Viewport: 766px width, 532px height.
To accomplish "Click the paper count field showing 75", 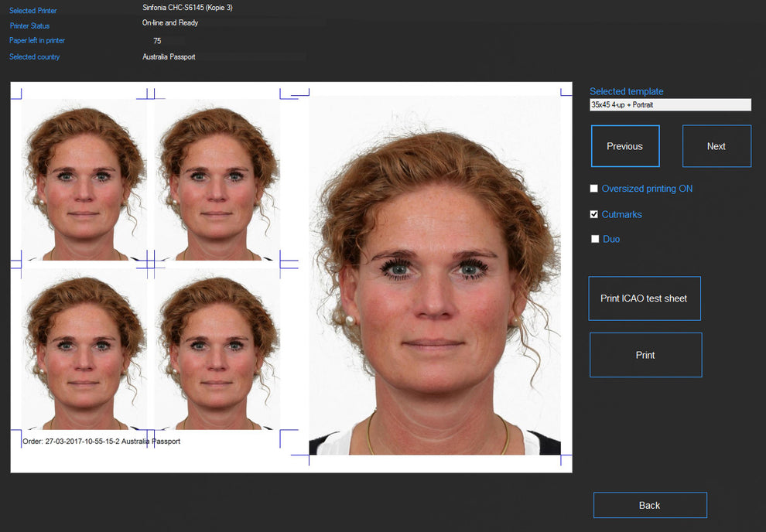I will point(157,40).
